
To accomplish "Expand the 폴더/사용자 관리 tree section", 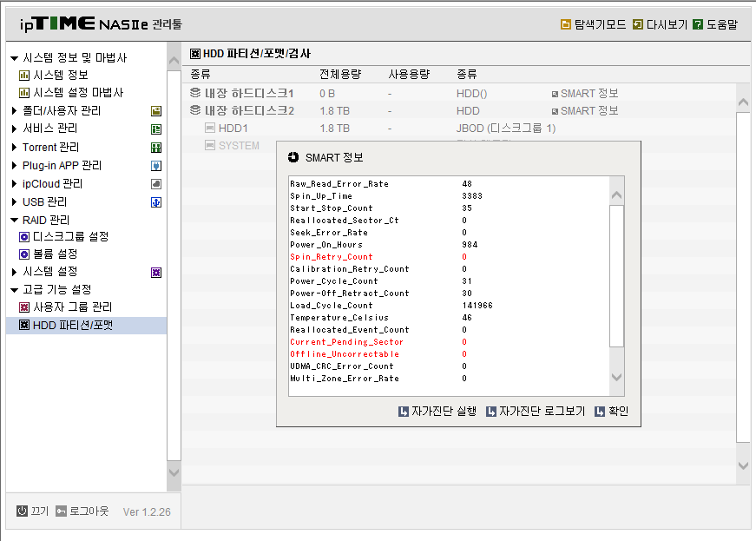I will pos(14,111).
